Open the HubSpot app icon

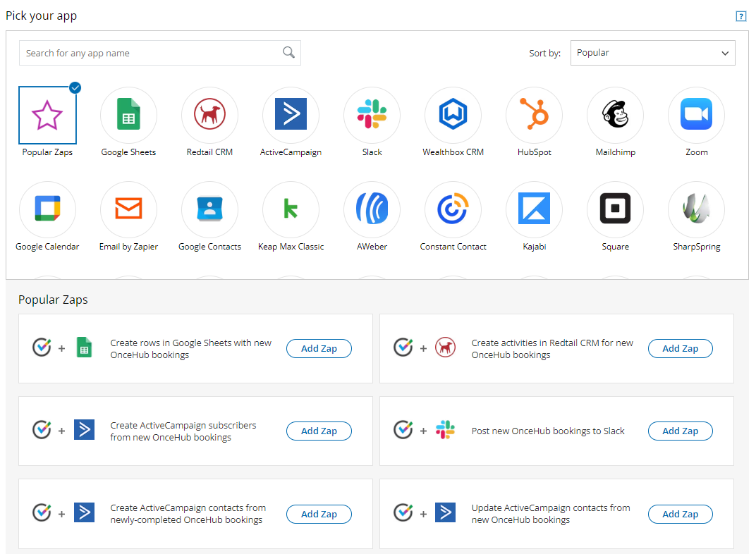(x=534, y=116)
